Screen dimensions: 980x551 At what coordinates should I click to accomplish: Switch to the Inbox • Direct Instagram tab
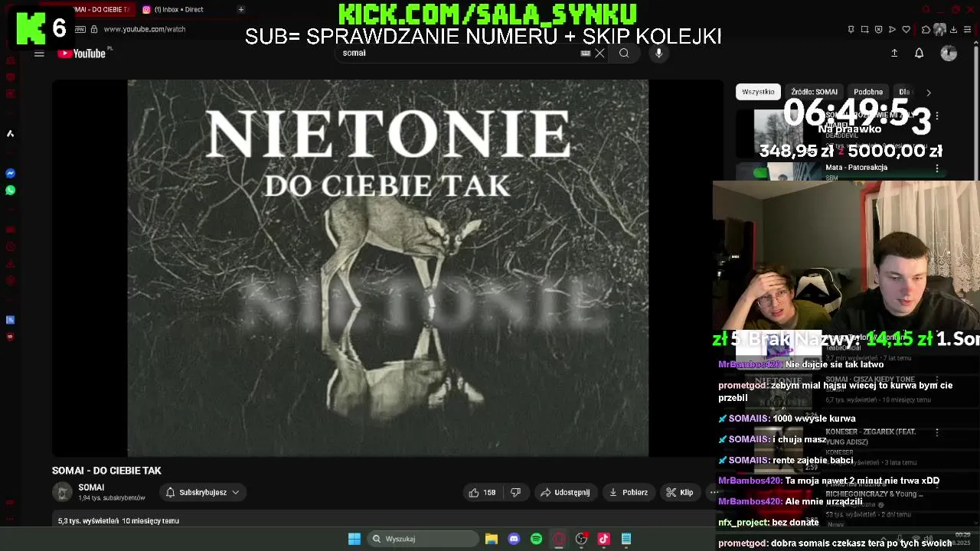(x=173, y=9)
